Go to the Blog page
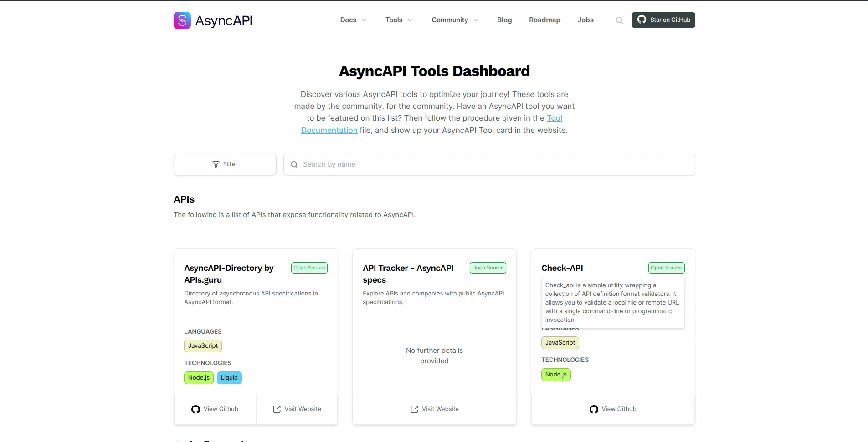868x442 pixels. [504, 20]
